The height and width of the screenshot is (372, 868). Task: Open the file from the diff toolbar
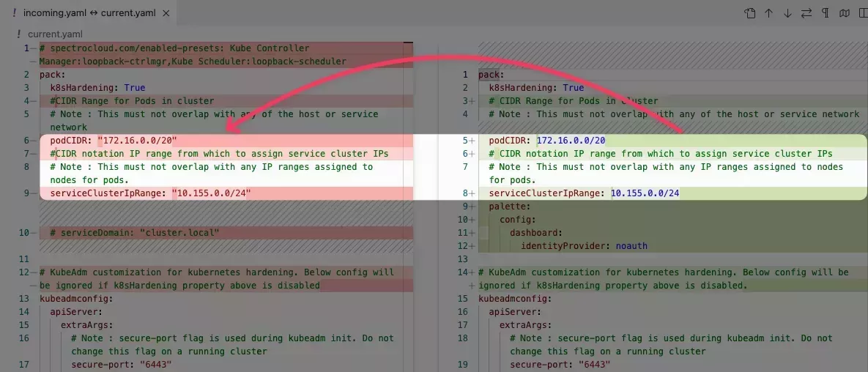[749, 13]
